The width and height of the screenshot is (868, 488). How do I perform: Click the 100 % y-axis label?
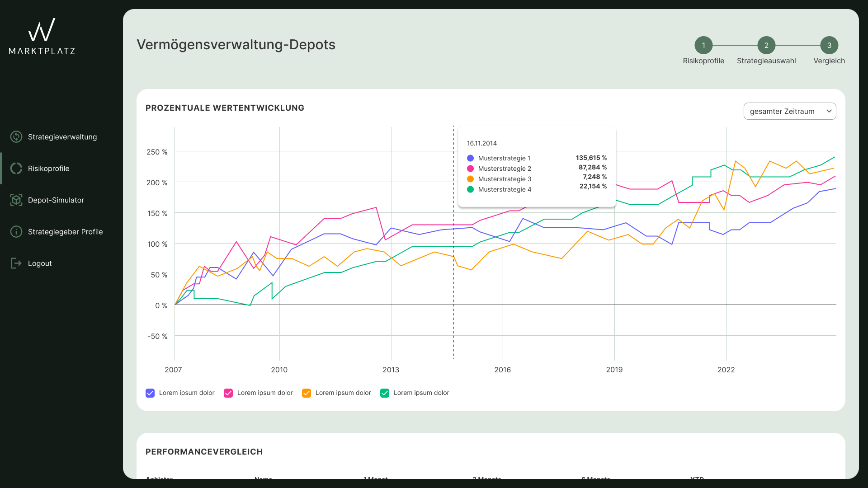(157, 244)
